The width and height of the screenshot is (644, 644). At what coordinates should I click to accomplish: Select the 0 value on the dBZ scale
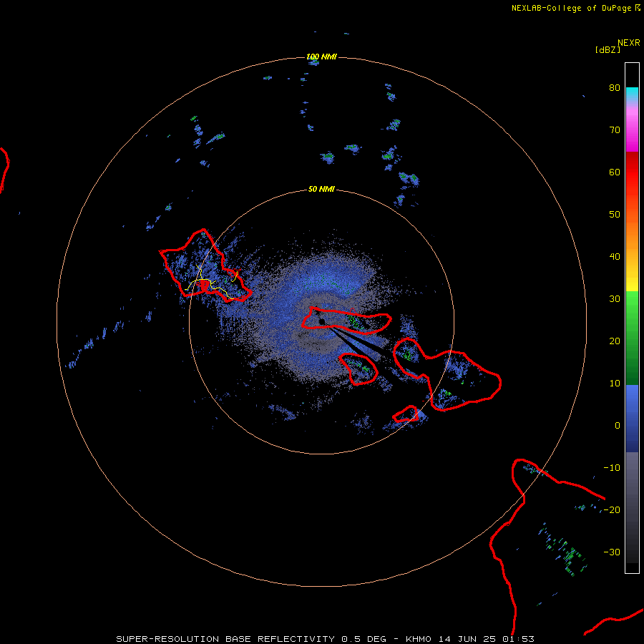coord(618,426)
